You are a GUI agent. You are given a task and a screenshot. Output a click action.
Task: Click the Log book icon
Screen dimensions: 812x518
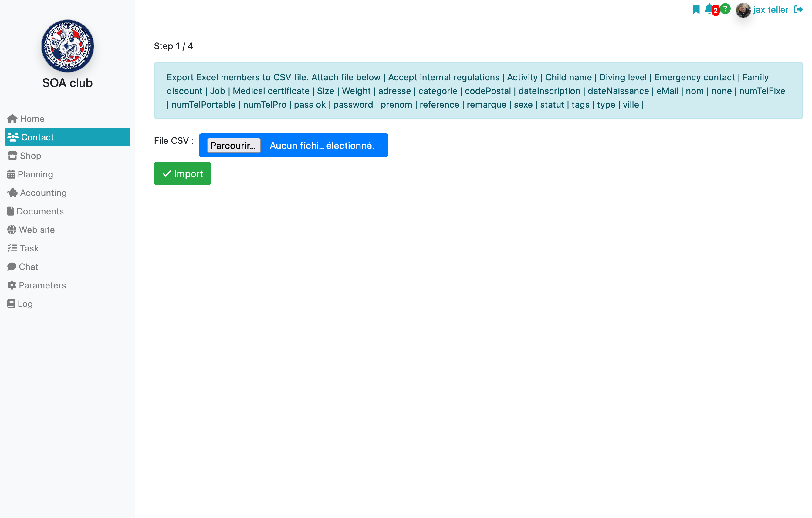11,304
